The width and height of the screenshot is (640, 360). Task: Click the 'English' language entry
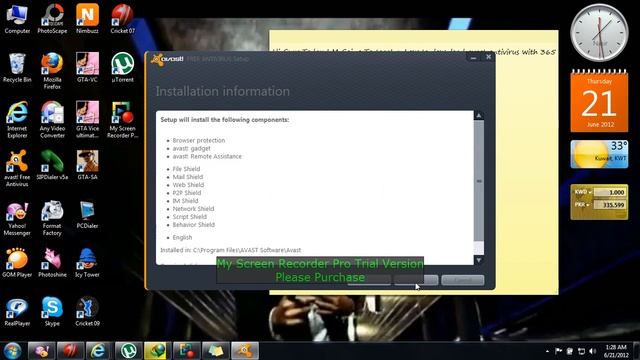point(182,237)
